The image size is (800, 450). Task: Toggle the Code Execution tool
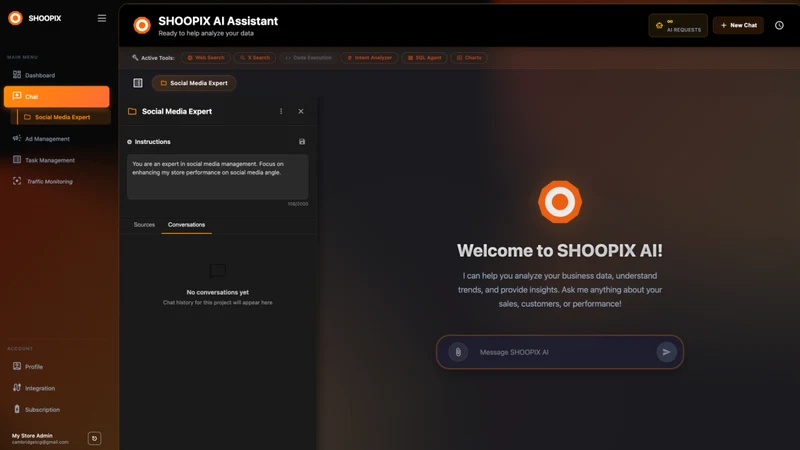308,58
